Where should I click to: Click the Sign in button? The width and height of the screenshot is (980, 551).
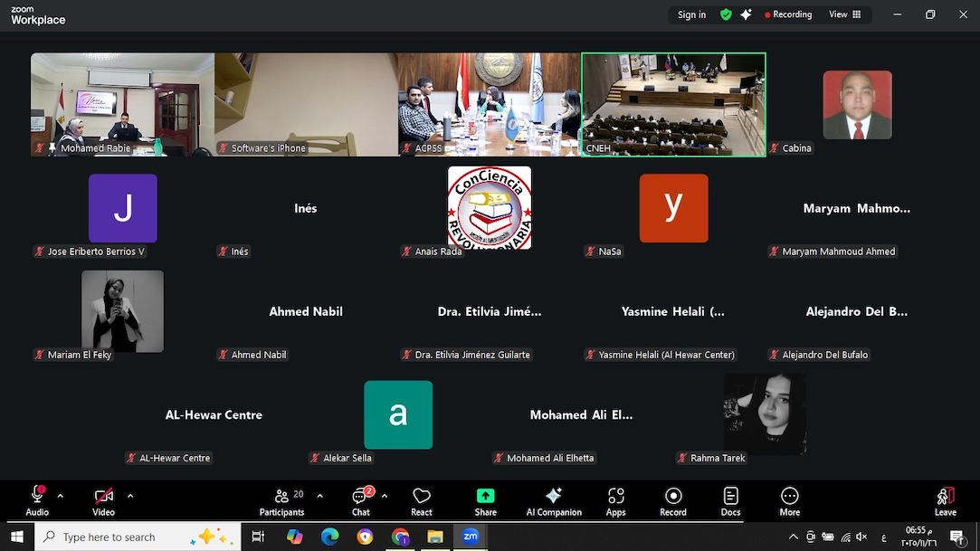(x=691, y=14)
